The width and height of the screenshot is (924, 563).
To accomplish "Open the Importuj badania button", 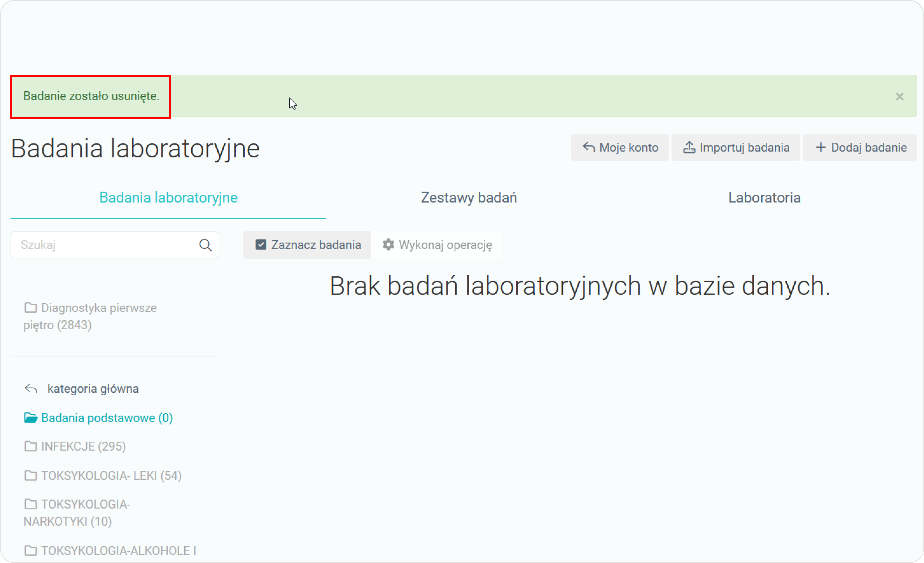I will [735, 147].
